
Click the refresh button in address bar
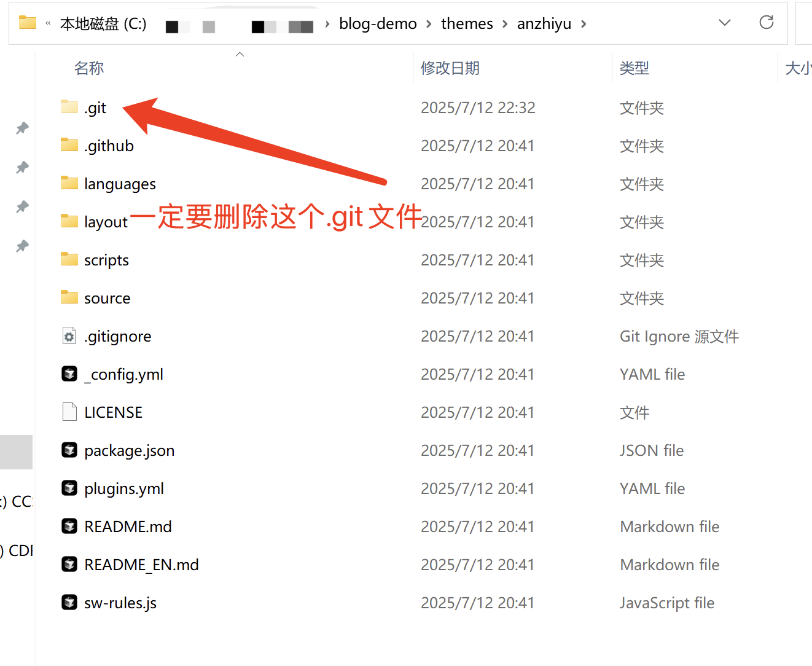point(766,23)
